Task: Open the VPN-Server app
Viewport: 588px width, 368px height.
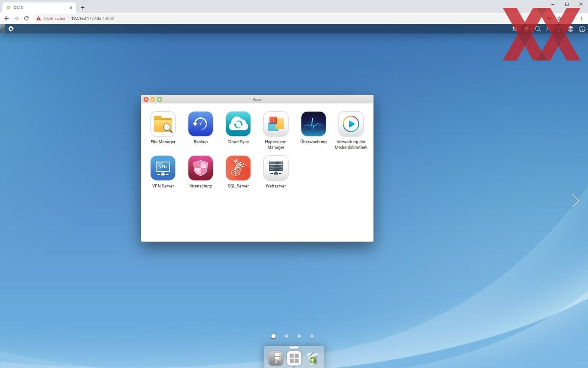Action: click(163, 168)
